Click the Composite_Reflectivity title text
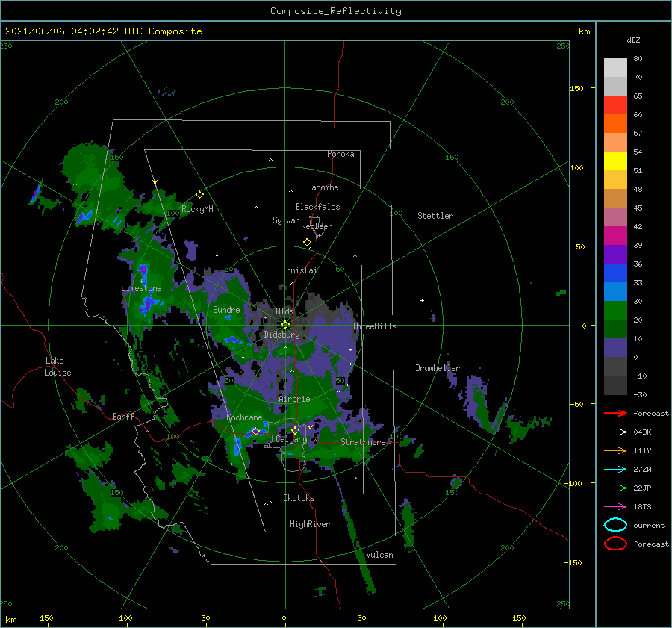The height and width of the screenshot is (628, 672). click(x=335, y=11)
